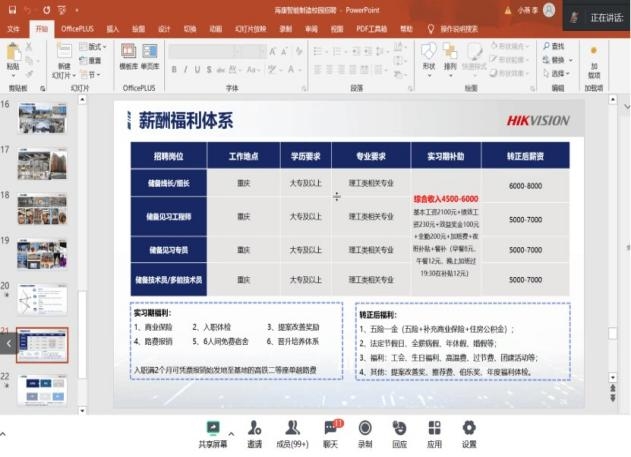Click the Share Screen (共享屏幕) icon
This screenshot has width=631, height=457.
point(211,428)
